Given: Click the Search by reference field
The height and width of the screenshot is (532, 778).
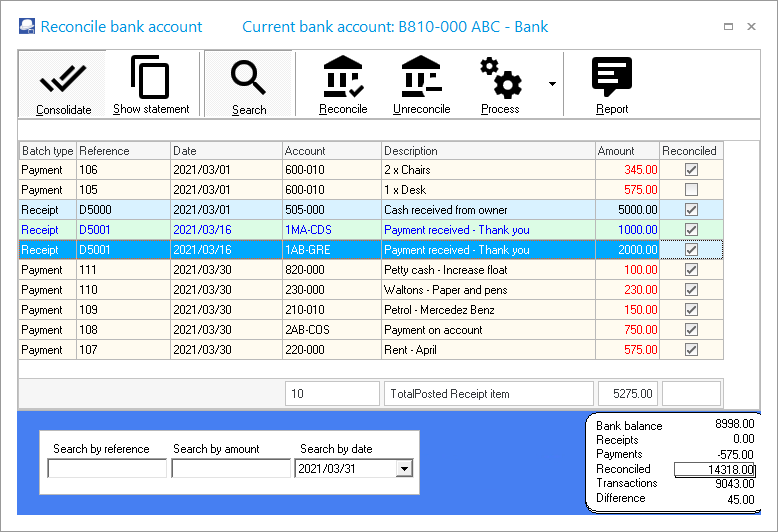Looking at the screenshot, I should [x=107, y=468].
